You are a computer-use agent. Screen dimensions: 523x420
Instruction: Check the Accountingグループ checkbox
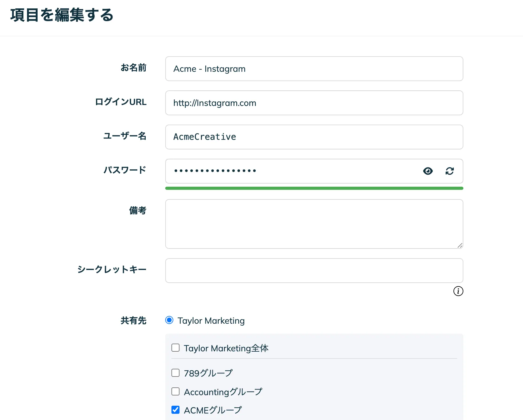click(175, 391)
